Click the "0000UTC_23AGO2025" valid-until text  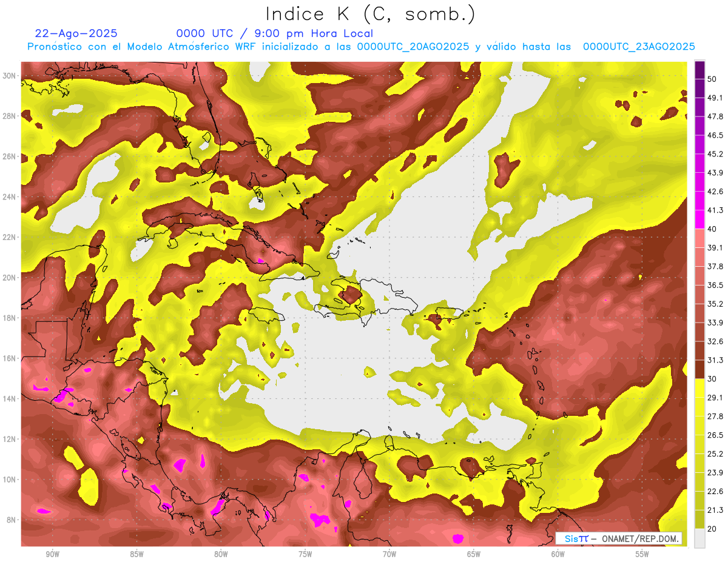point(639,47)
